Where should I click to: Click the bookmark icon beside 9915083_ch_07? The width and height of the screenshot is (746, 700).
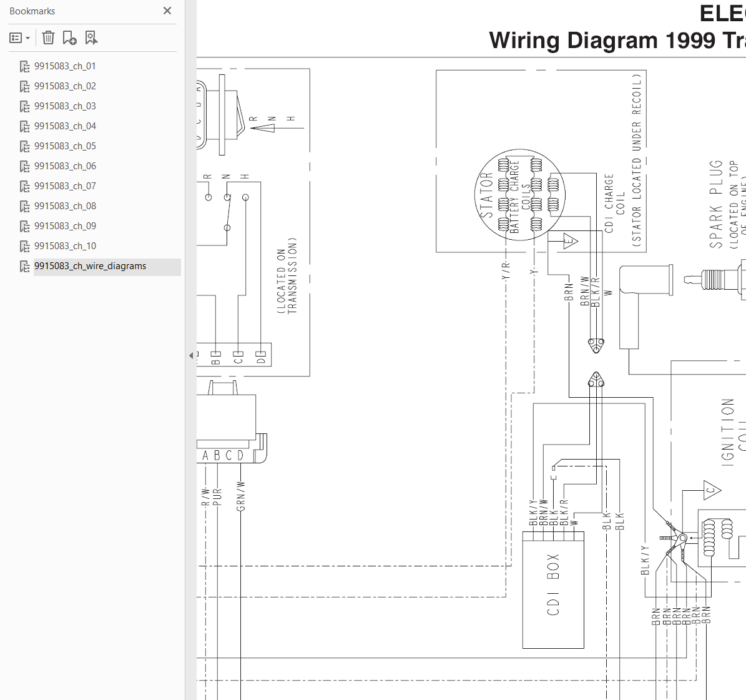25,186
